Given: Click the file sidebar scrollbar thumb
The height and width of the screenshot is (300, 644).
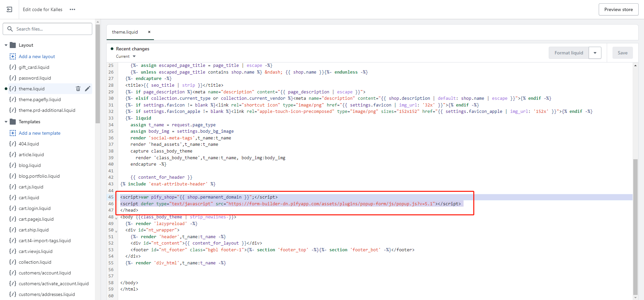Looking at the screenshot, I should (98, 74).
